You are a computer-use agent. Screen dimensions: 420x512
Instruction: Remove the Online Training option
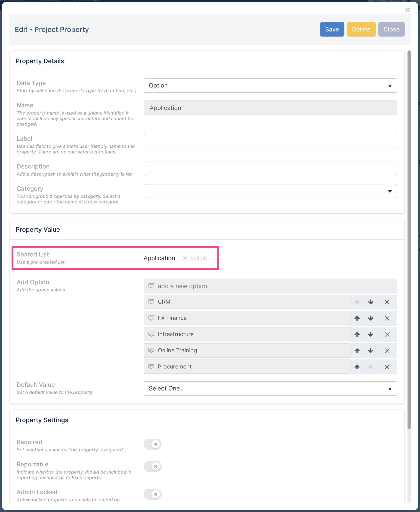tap(387, 350)
